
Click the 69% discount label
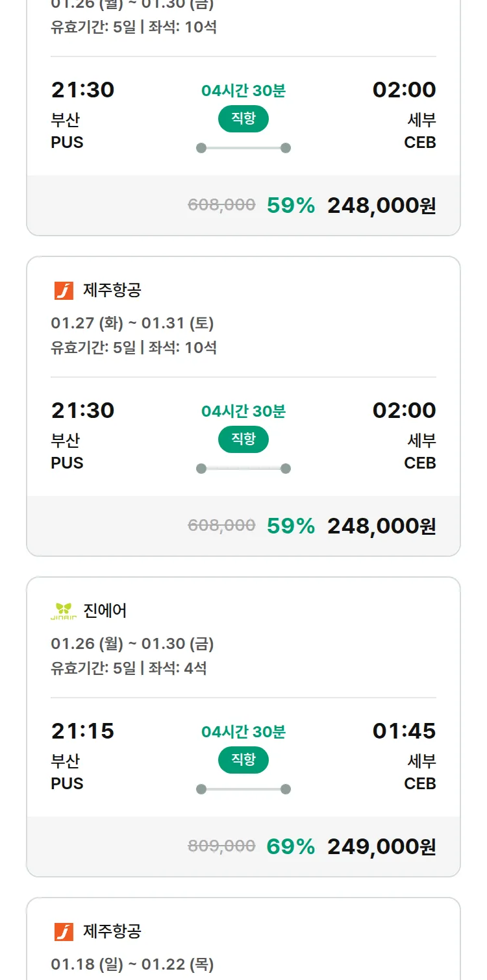pyautogui.click(x=290, y=846)
